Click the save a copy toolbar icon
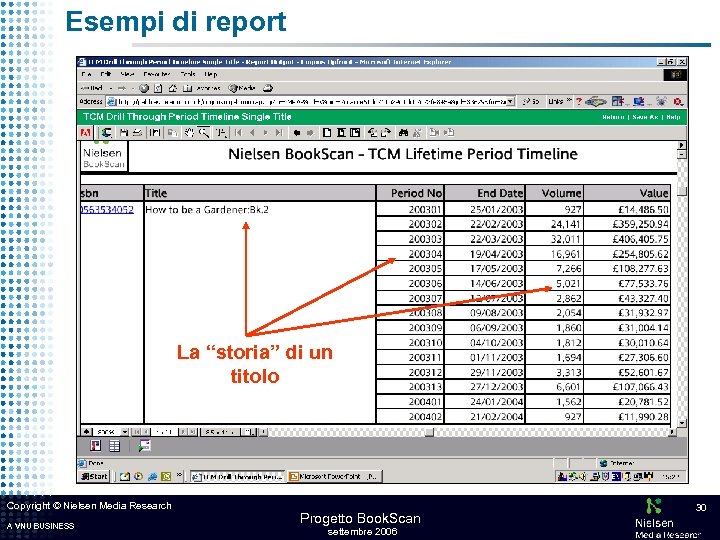Image resolution: width=720 pixels, height=540 pixels. [124, 133]
